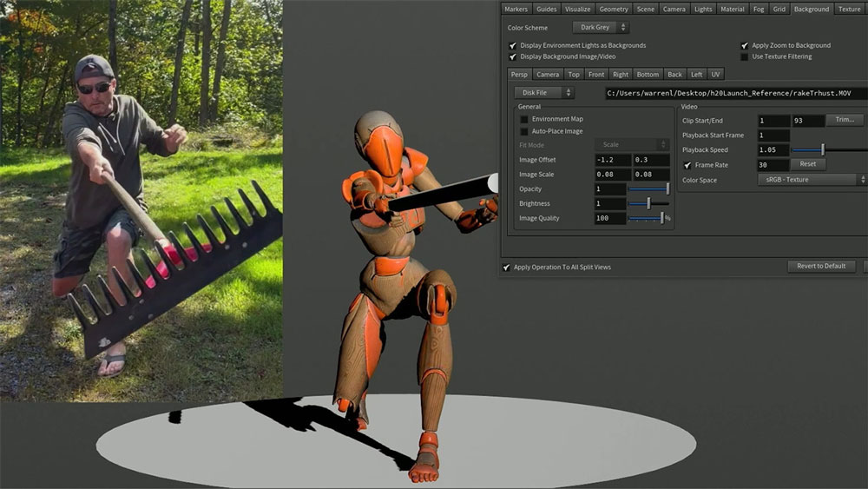Uncheck Display Background Image/Video

[x=512, y=56]
